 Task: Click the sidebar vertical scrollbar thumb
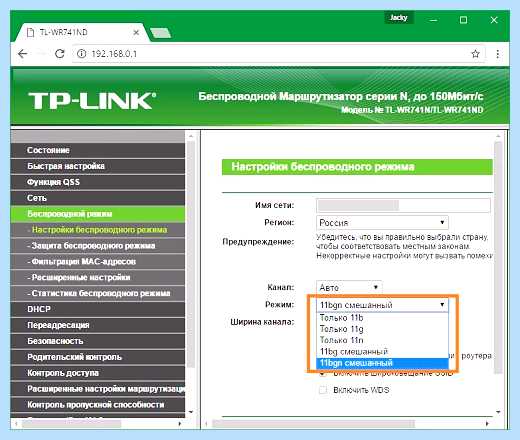click(191, 254)
